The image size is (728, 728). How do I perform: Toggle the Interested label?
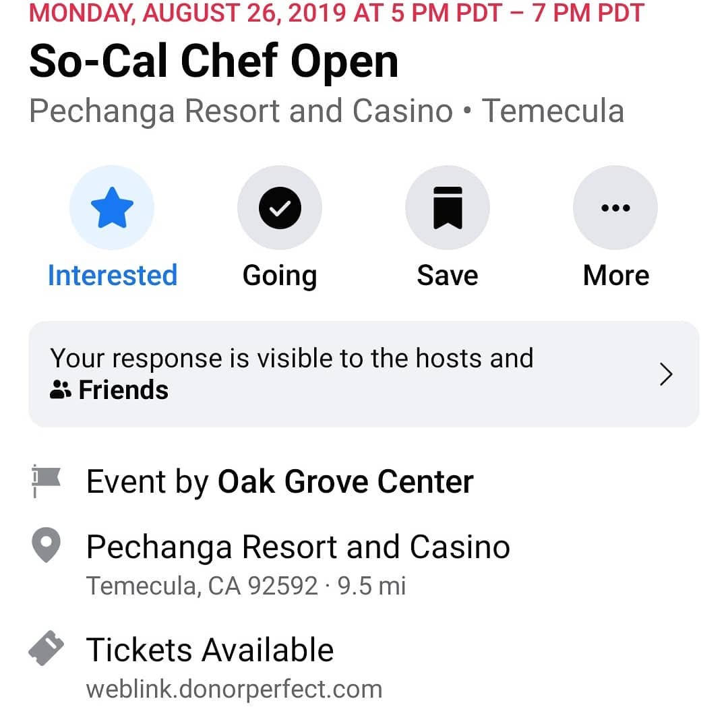click(x=113, y=275)
